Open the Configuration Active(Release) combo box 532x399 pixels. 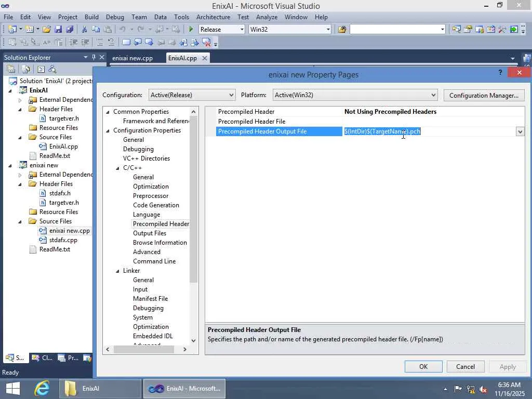[192, 95]
